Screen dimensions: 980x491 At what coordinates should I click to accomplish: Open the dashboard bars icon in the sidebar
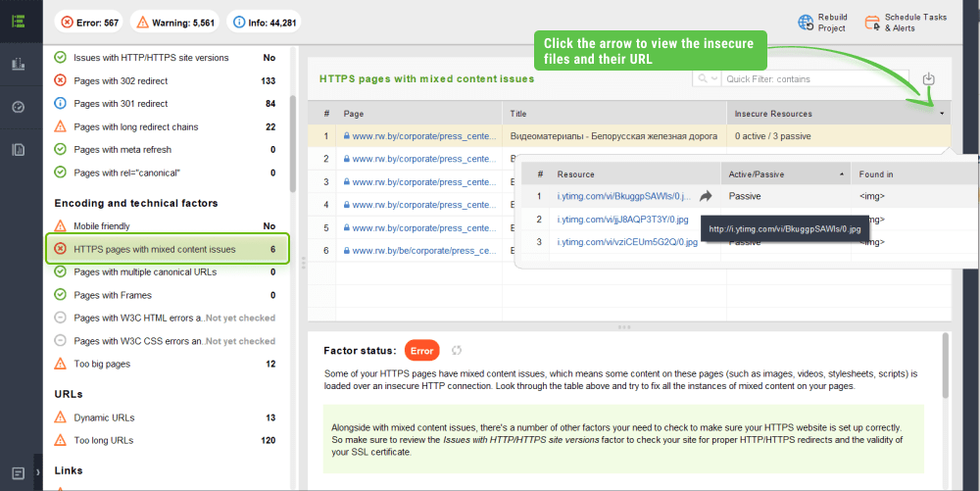[19, 64]
